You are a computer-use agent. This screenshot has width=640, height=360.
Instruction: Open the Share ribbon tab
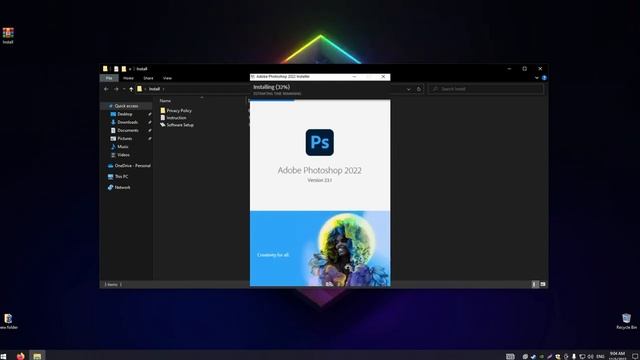[148, 78]
